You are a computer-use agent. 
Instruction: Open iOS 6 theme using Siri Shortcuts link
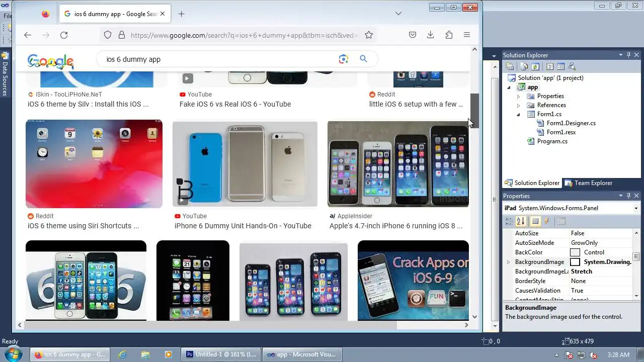click(84, 226)
